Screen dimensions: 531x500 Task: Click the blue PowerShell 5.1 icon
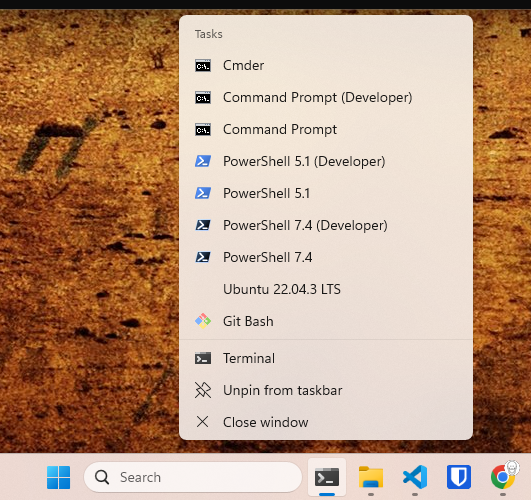[203, 193]
